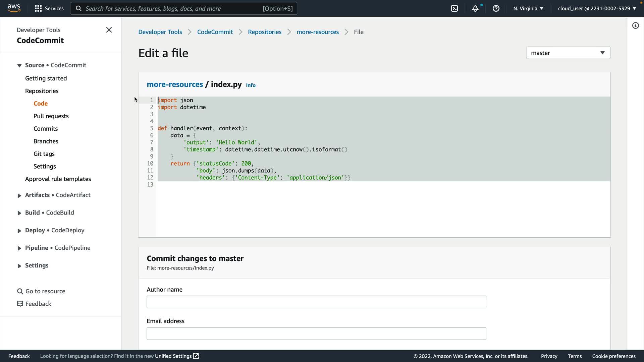Click the AWS logo home icon
Viewport: 644px width, 362px height.
[14, 8]
